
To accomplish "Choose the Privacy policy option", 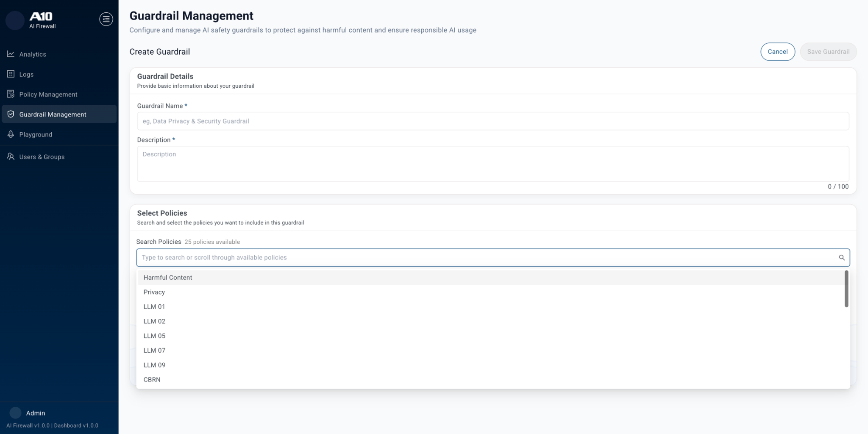I will tap(154, 292).
